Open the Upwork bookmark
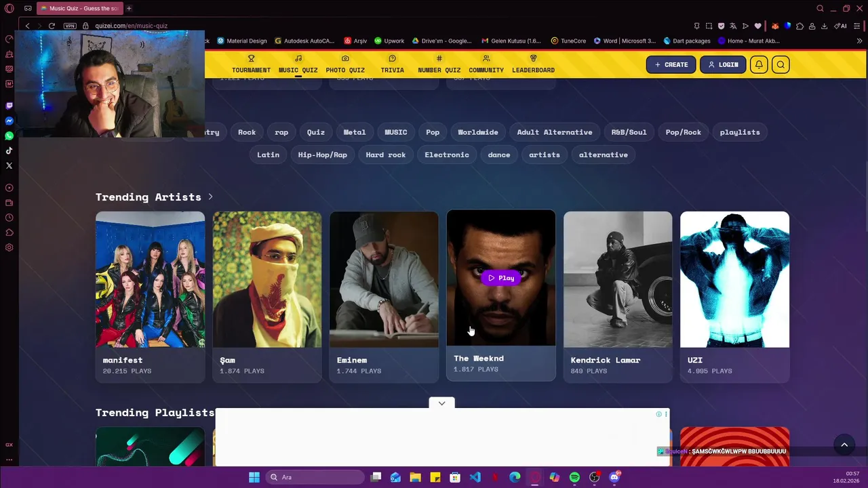The image size is (868, 488). point(389,41)
